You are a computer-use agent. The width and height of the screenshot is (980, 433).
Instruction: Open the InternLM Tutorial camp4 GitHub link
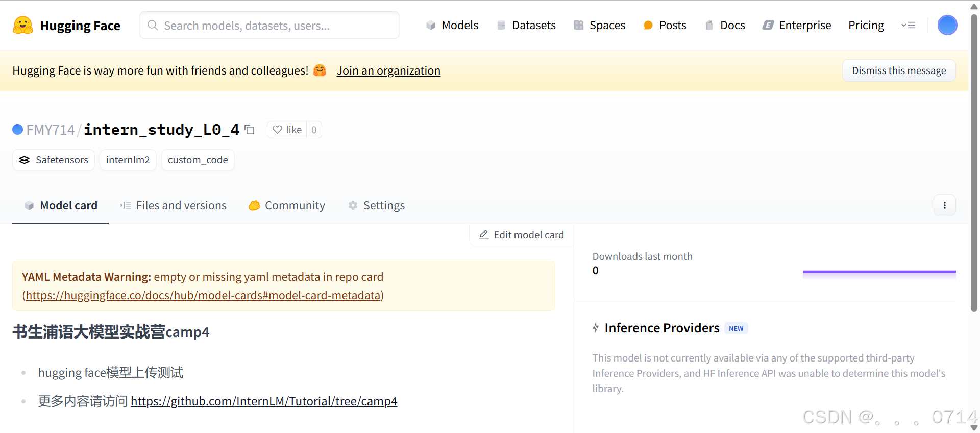pyautogui.click(x=264, y=401)
